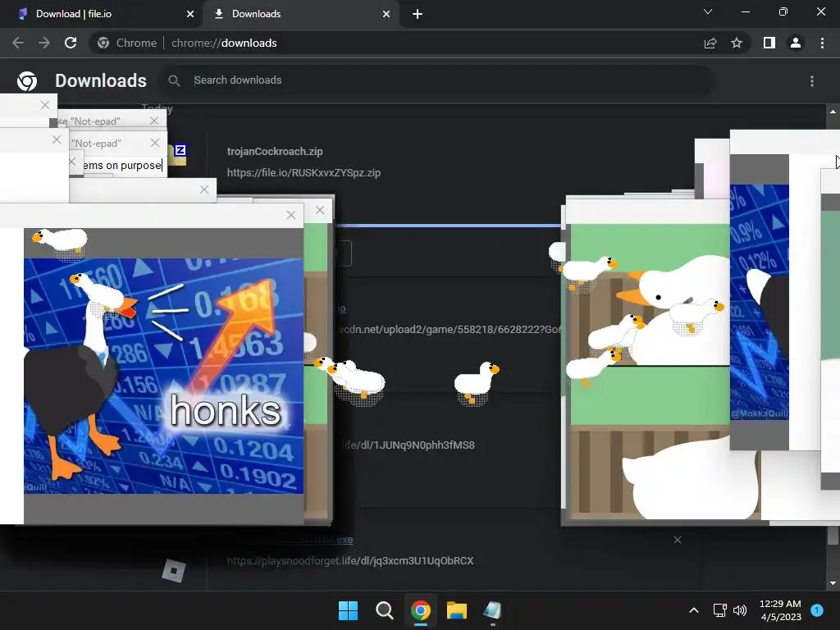This screenshot has width=840, height=630.
Task: Open the tab search chevron dropdown
Action: [x=708, y=11]
